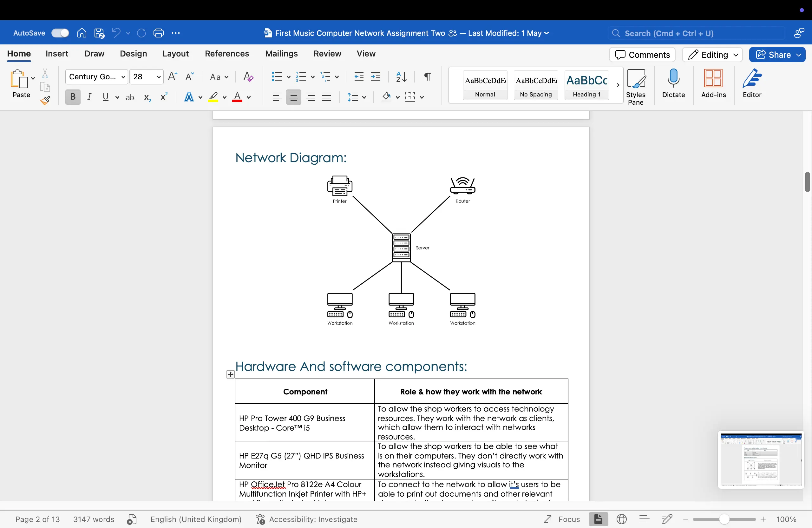Click the Comments button
The height and width of the screenshot is (528, 812).
[x=642, y=55]
